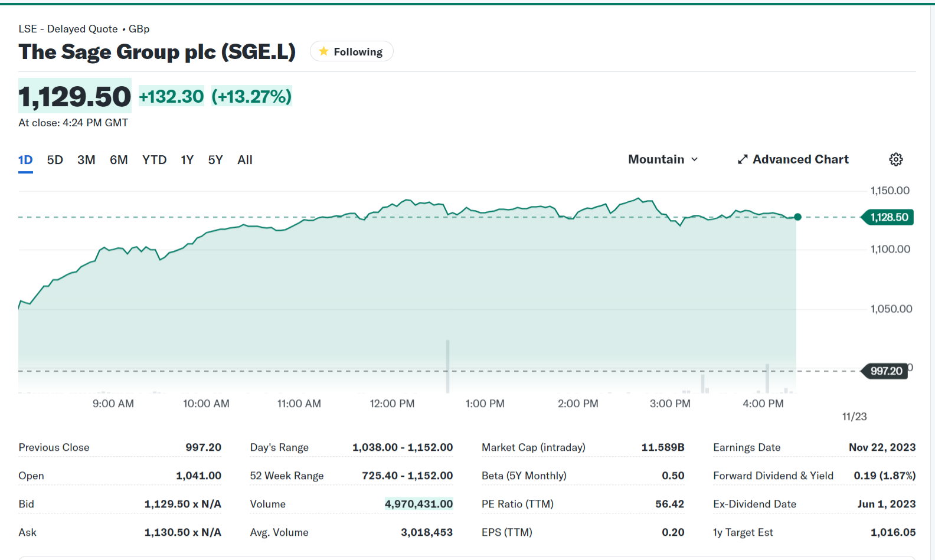
Task: Click the tall volume bar near 12:30 PM
Action: [x=448, y=366]
